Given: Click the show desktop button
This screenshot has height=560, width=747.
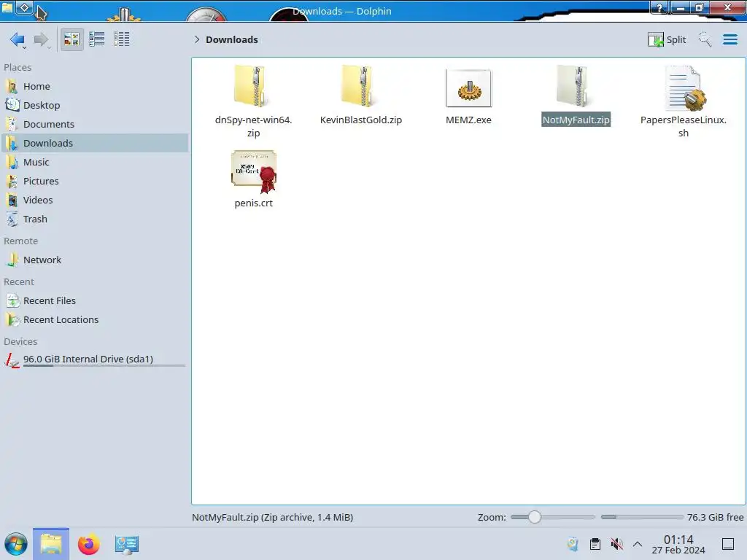Looking at the screenshot, I should pos(728,544).
